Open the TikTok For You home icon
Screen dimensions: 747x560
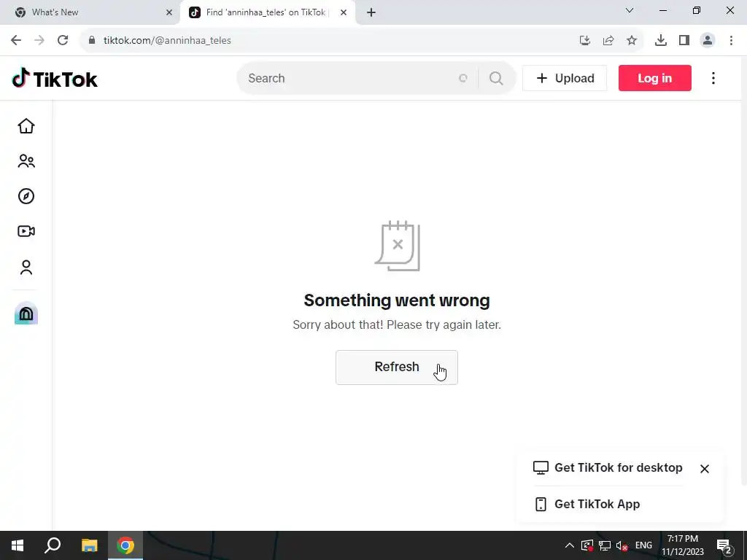(x=26, y=126)
